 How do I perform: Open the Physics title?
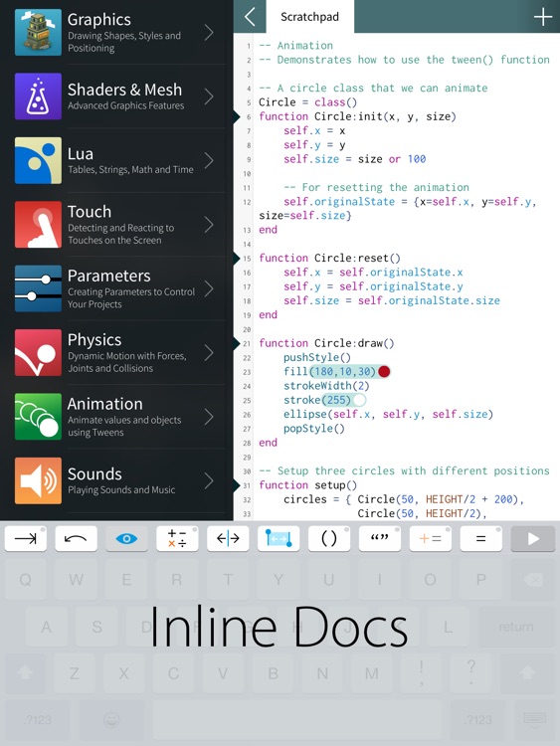click(x=94, y=340)
